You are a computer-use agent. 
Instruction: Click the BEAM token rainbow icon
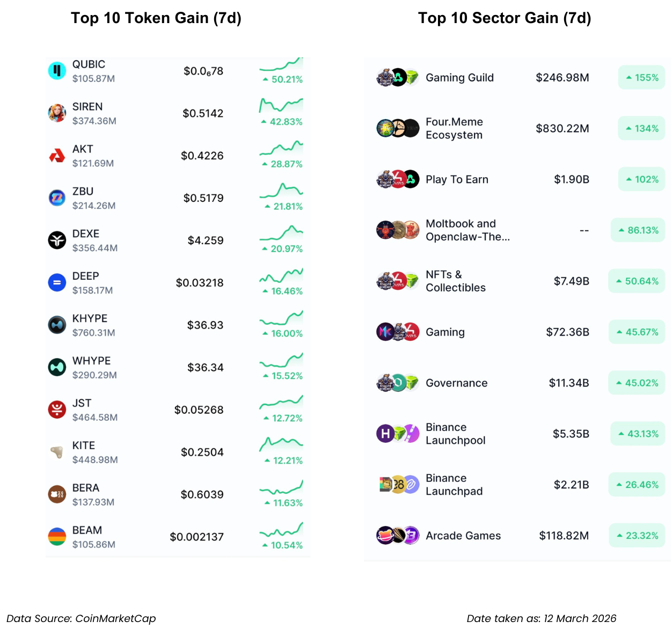click(x=57, y=537)
